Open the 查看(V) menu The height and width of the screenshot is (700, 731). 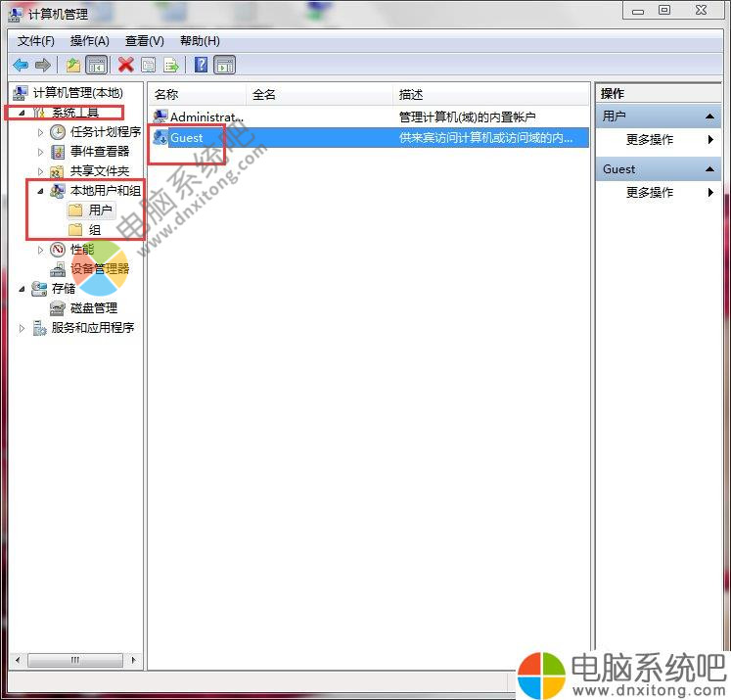click(144, 41)
